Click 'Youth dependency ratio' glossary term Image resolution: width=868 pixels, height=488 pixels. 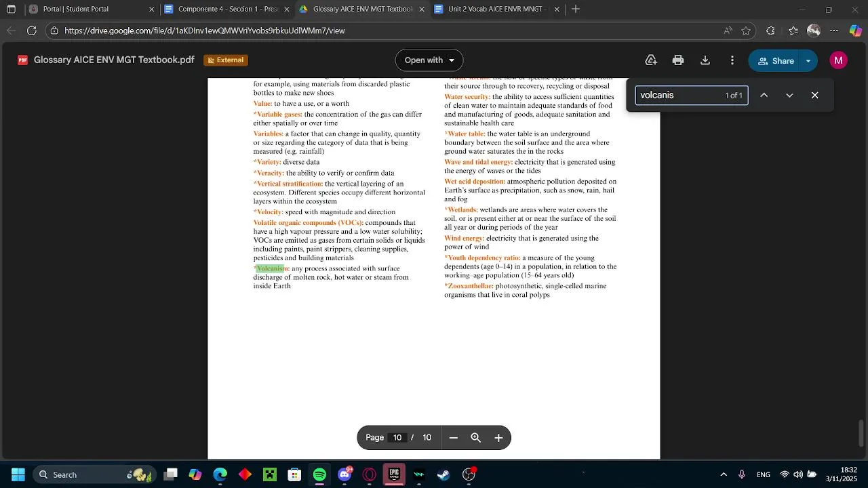[482, 258]
